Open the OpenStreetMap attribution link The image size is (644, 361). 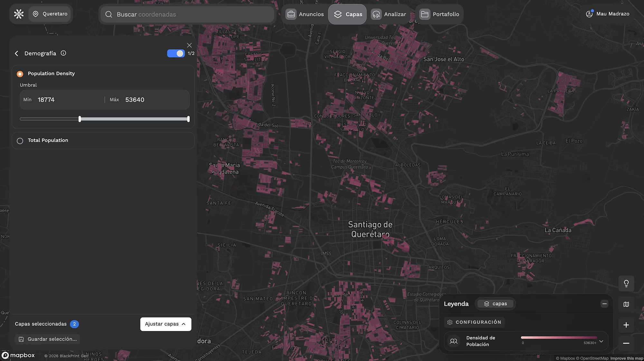[592, 358]
